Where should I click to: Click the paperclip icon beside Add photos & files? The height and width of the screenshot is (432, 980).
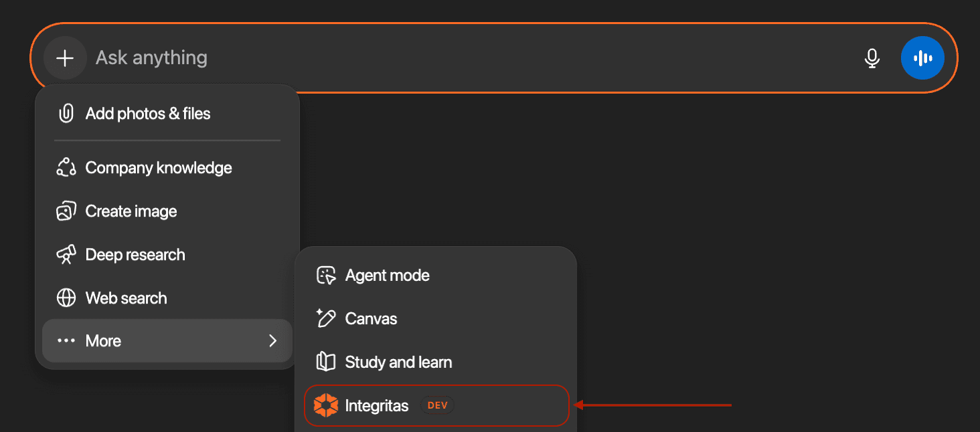66,113
